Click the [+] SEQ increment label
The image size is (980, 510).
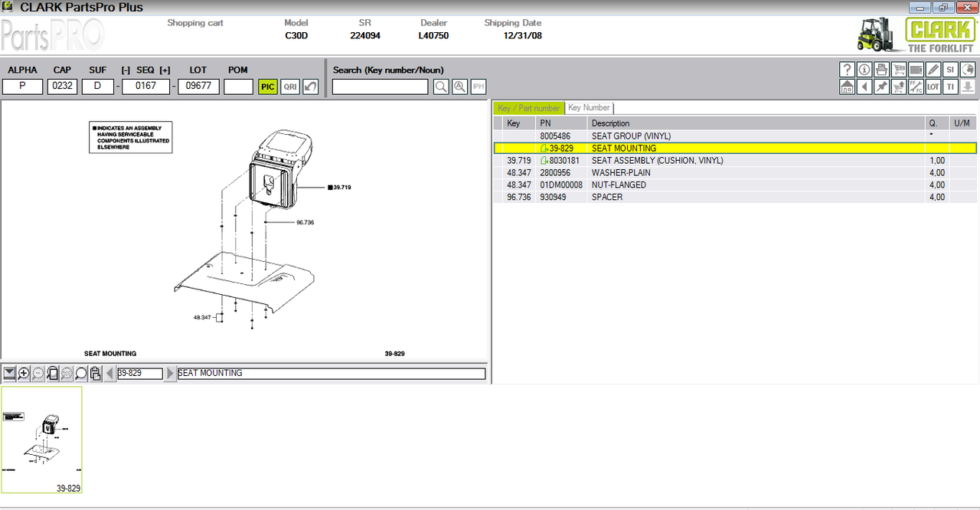(x=165, y=70)
